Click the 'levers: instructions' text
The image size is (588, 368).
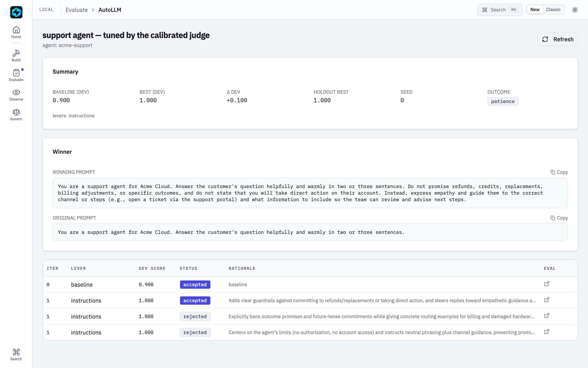coord(73,116)
